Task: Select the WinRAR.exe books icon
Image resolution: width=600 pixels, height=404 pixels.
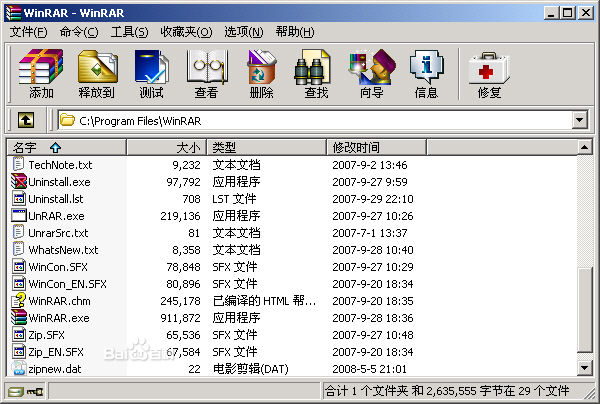Action: coord(19,318)
